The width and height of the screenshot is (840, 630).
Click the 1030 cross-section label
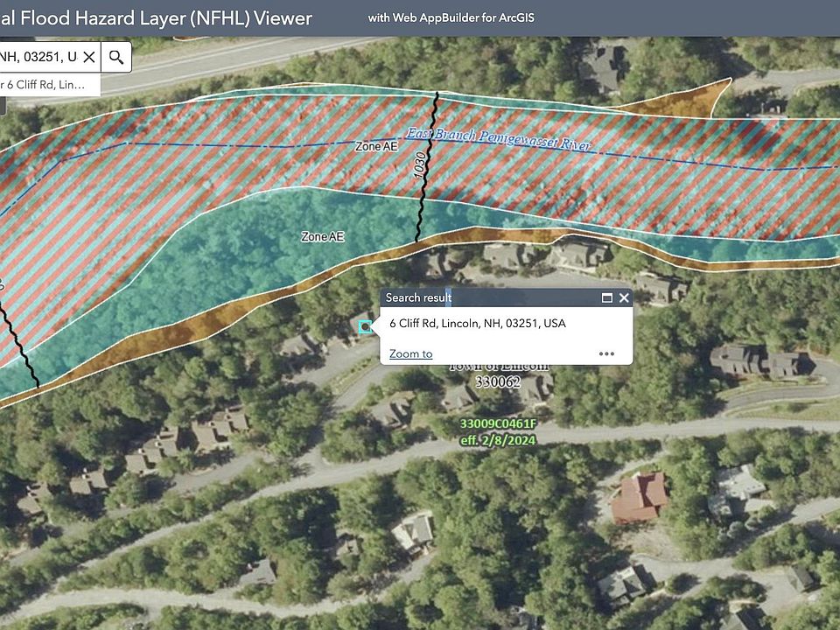tap(421, 165)
